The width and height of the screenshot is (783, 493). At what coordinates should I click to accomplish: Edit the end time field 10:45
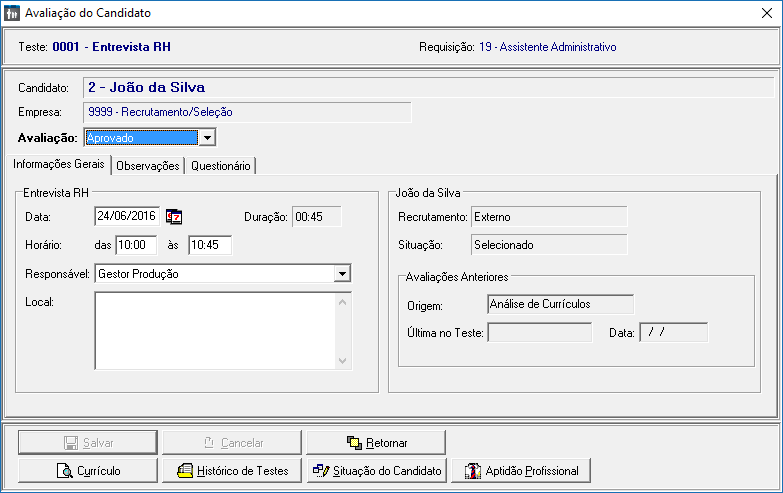pyautogui.click(x=209, y=245)
